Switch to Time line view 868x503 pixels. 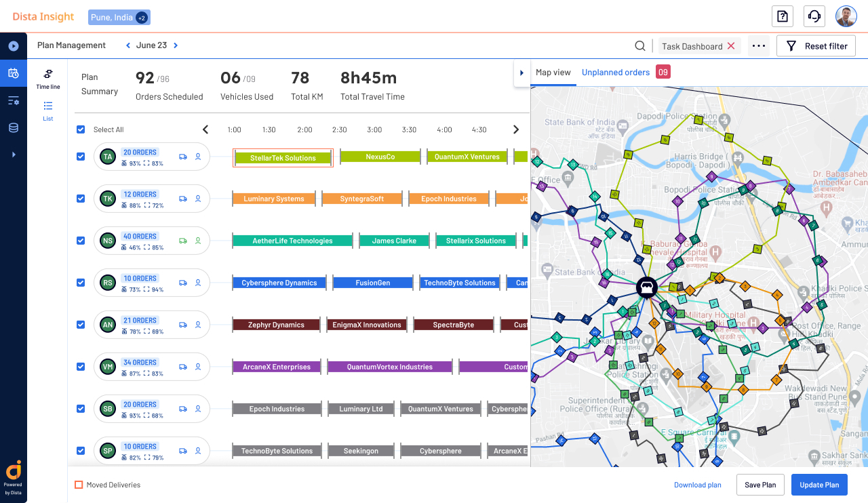pyautogui.click(x=48, y=79)
